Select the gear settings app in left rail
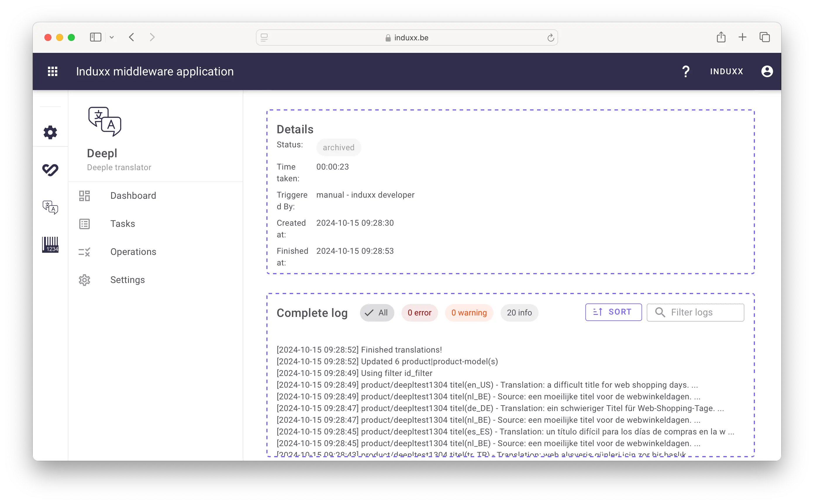 click(50, 132)
